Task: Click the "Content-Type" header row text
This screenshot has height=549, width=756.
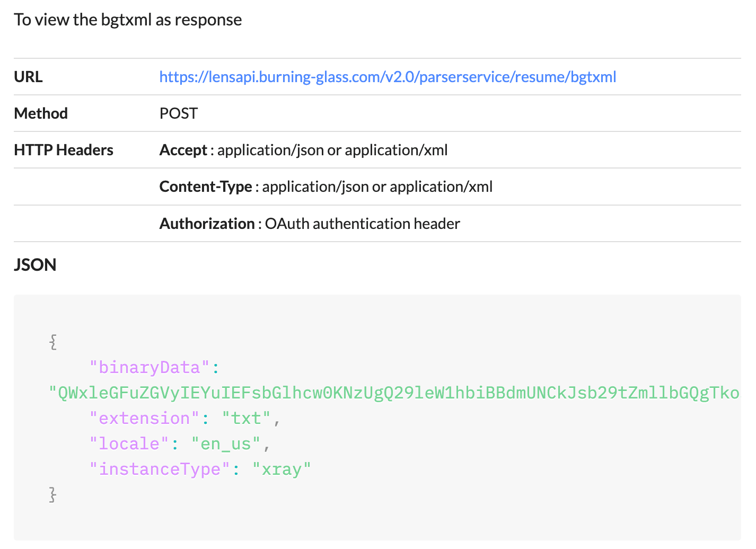Action: click(326, 187)
